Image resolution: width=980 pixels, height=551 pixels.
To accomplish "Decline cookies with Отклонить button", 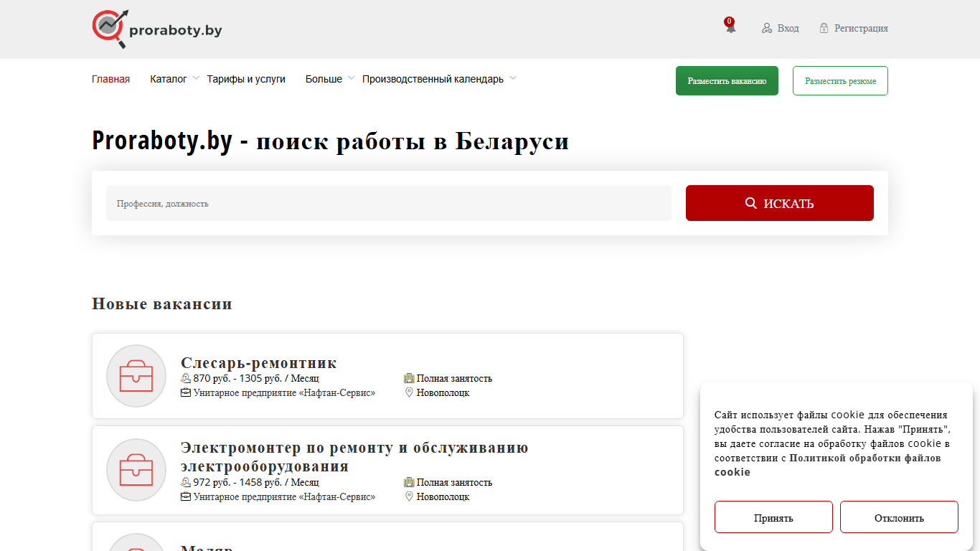I will click(899, 517).
